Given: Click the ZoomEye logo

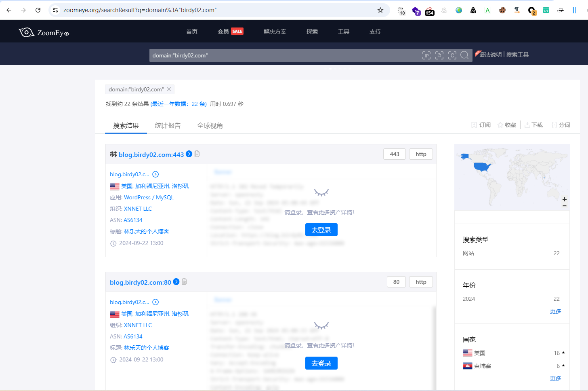Looking at the screenshot, I should point(44,32).
